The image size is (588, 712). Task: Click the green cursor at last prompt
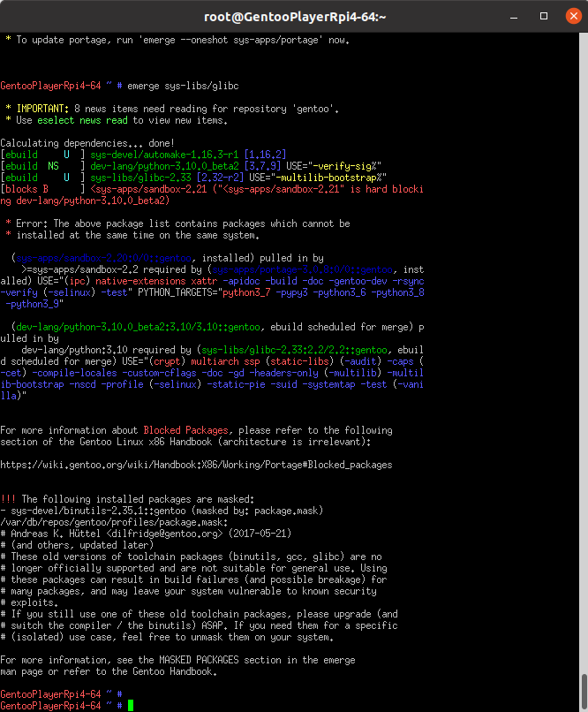[130, 706]
